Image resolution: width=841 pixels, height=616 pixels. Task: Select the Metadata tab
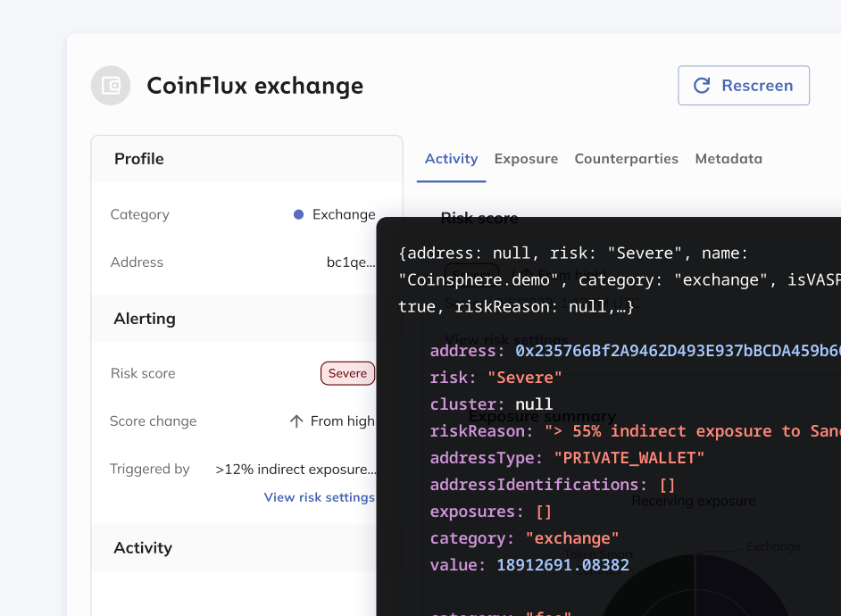(x=729, y=159)
